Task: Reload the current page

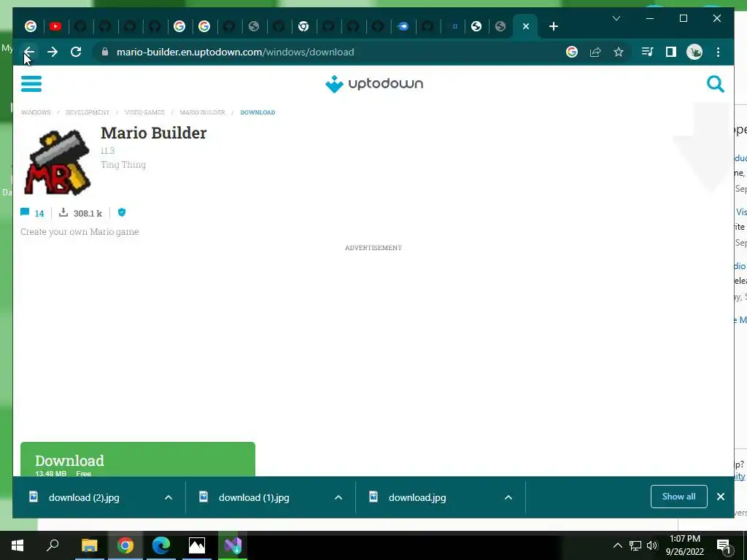Action: click(76, 52)
